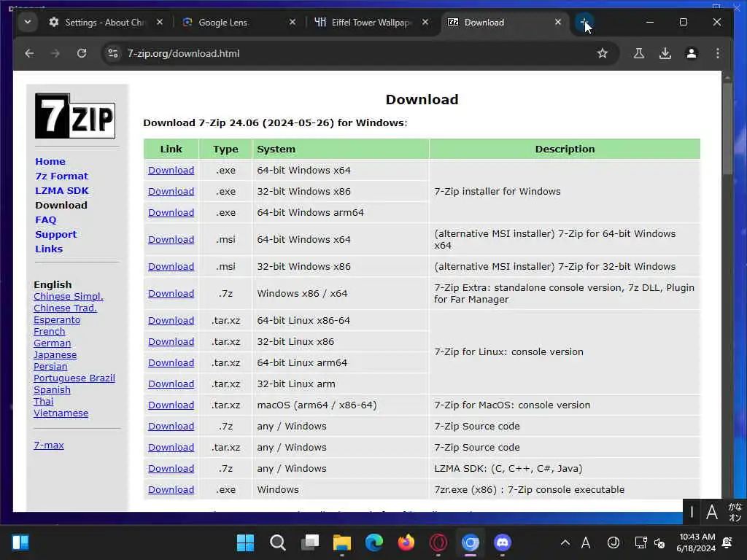The height and width of the screenshot is (560, 747).
Task: Launch Firefox from the taskbar
Action: tap(406, 542)
